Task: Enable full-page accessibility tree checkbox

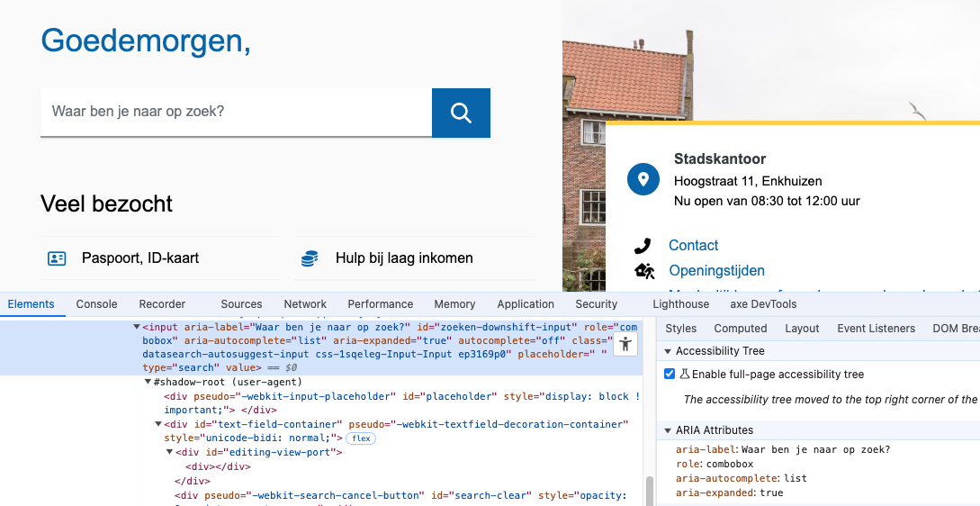Action: [x=670, y=374]
